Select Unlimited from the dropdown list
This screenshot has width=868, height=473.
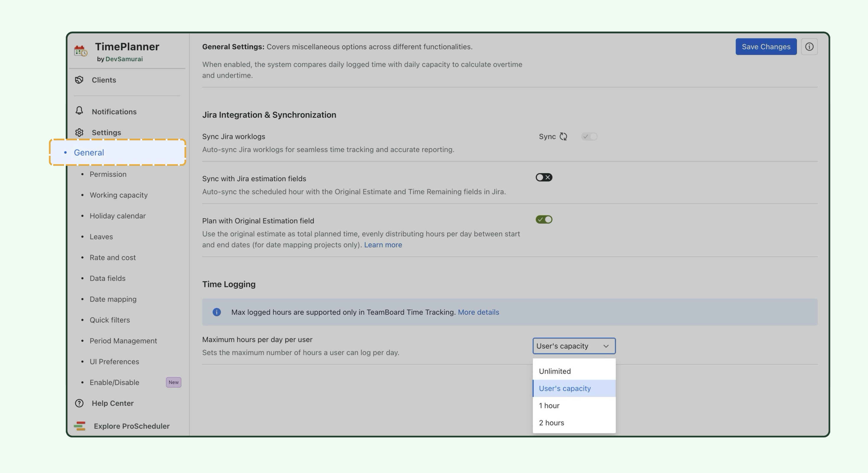click(x=574, y=371)
